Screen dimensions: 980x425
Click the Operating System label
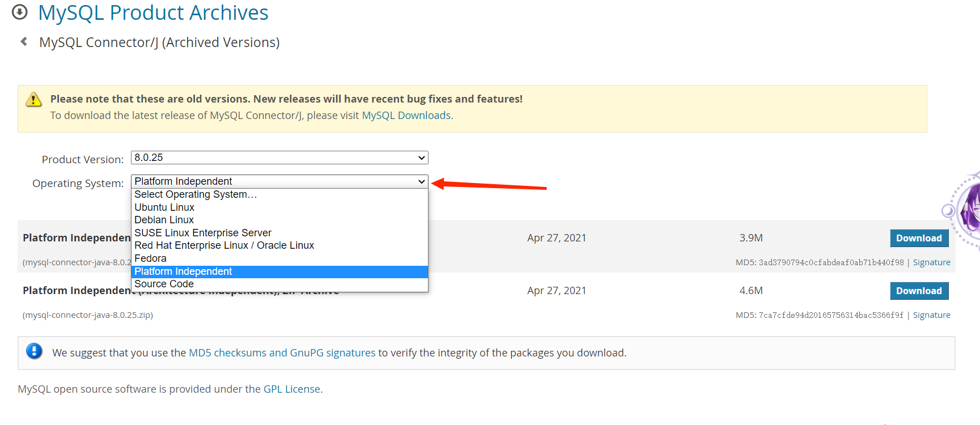78,184
